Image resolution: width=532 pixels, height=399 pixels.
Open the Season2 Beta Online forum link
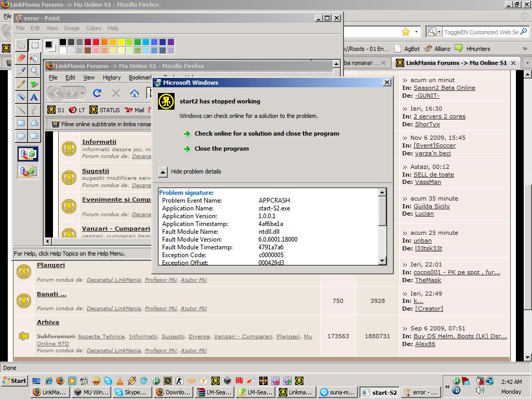pos(444,88)
